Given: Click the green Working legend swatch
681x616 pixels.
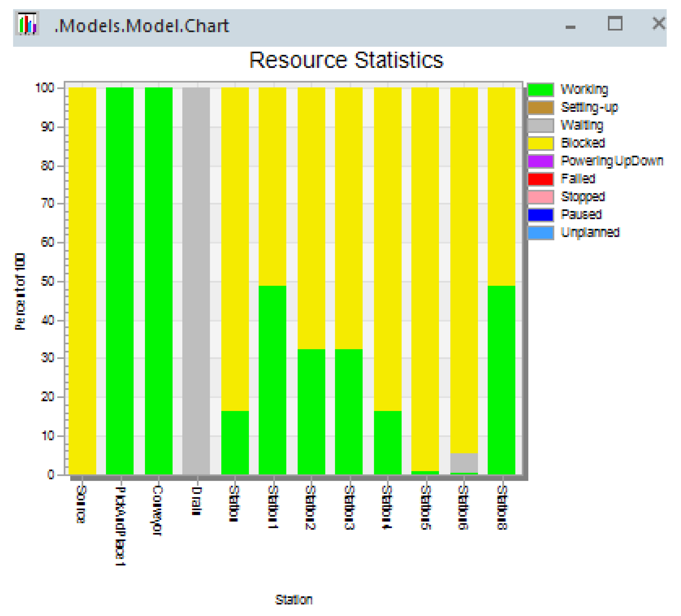Looking at the screenshot, I should [540, 90].
